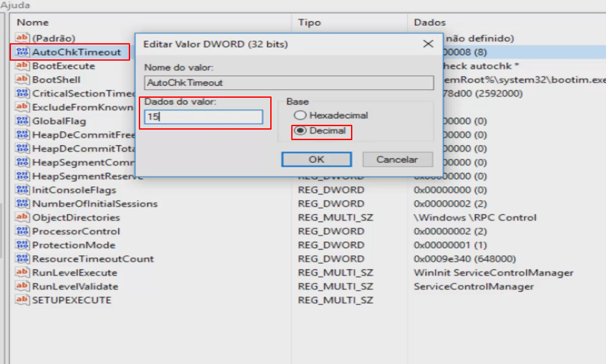Click the NumberOfInitialSessions DWORD icon
The width and height of the screenshot is (606, 364).
coord(22,203)
